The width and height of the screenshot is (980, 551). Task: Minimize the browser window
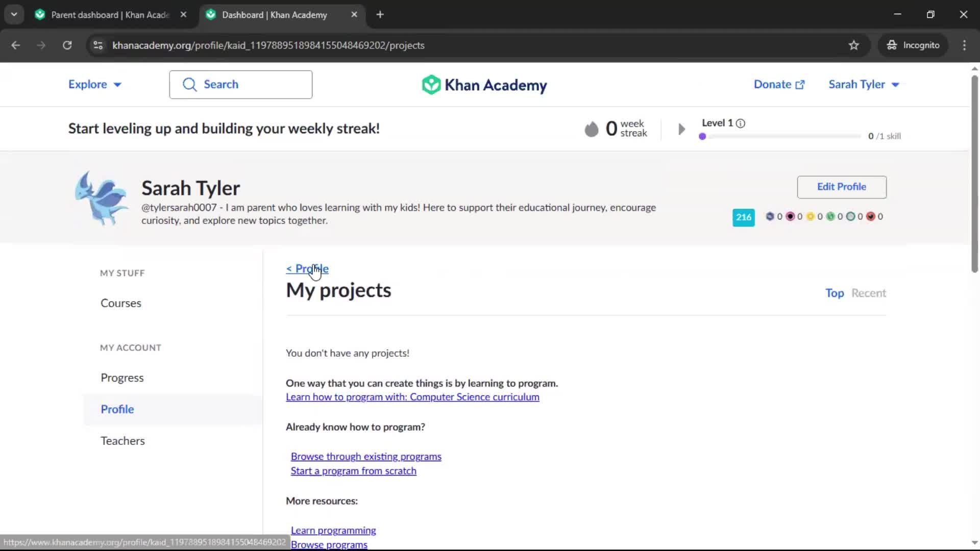coord(897,14)
